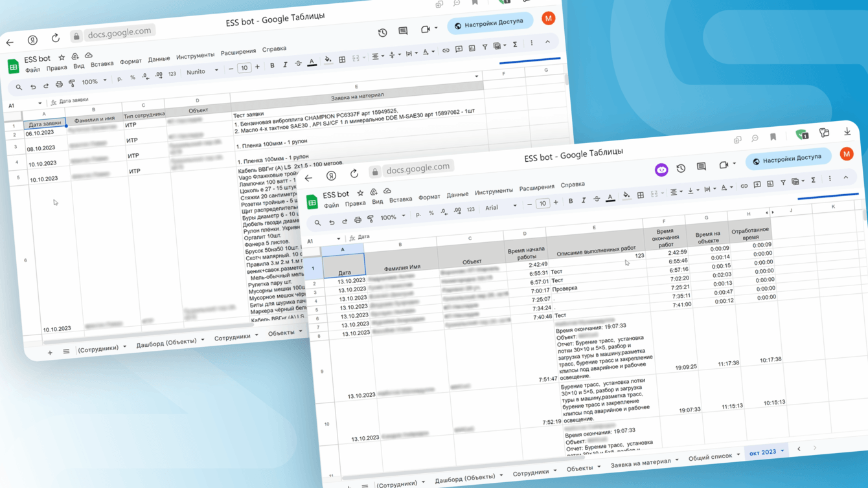Add a comment in the front window toolbar
This screenshot has height=488, width=868.
(757, 185)
